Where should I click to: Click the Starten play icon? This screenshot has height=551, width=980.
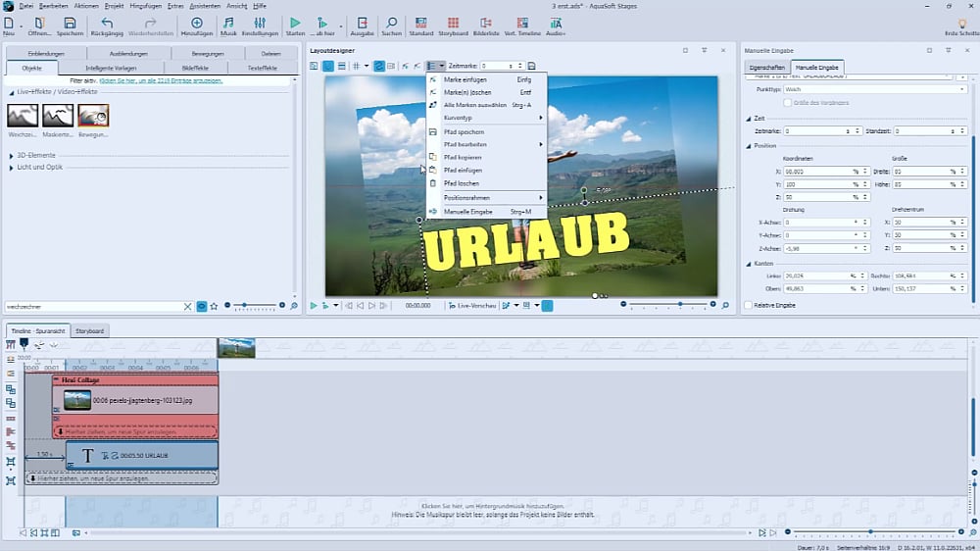(x=295, y=22)
